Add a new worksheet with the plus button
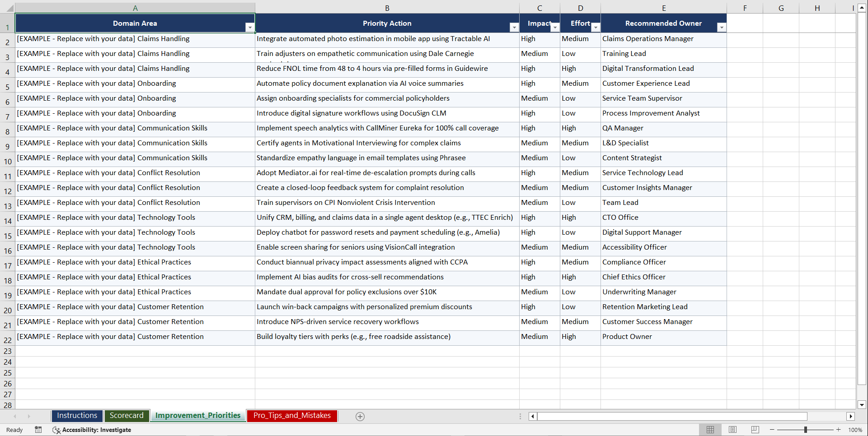868x436 pixels. (360, 416)
